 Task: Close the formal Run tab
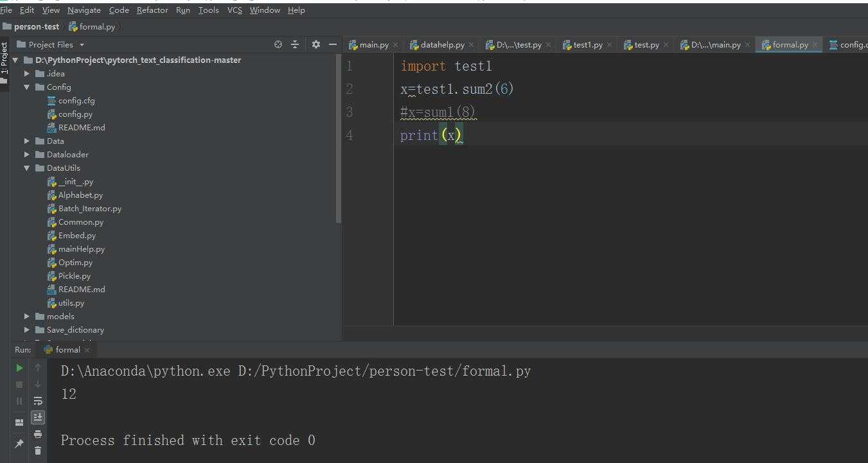pyautogui.click(x=87, y=350)
